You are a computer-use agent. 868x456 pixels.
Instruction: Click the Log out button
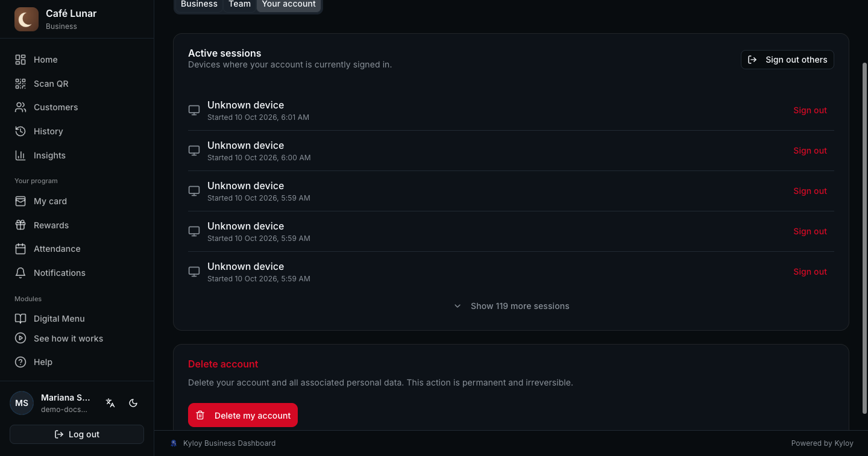(77, 434)
